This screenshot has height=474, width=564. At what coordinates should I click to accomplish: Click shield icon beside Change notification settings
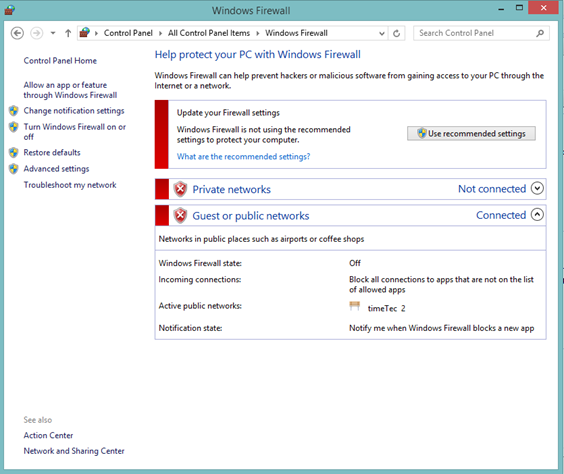(x=14, y=111)
